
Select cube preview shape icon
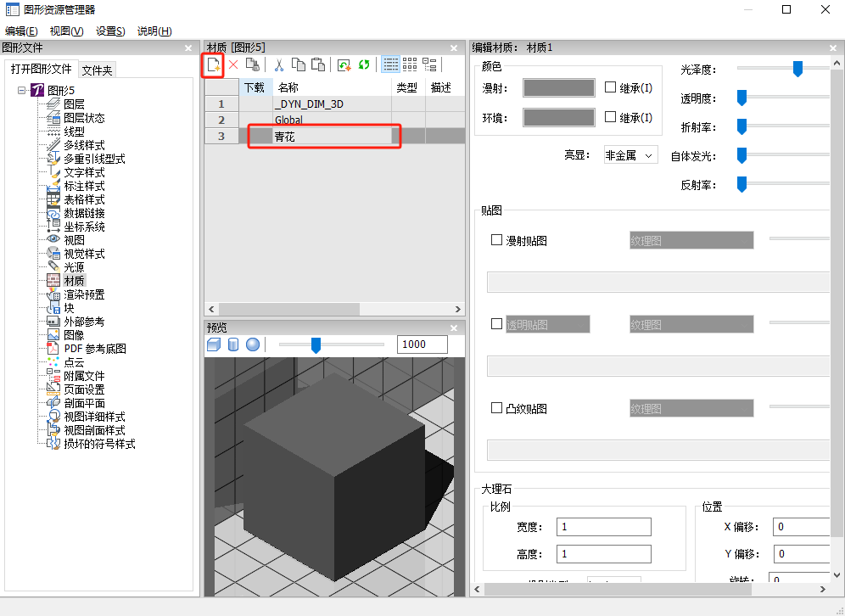tap(214, 344)
